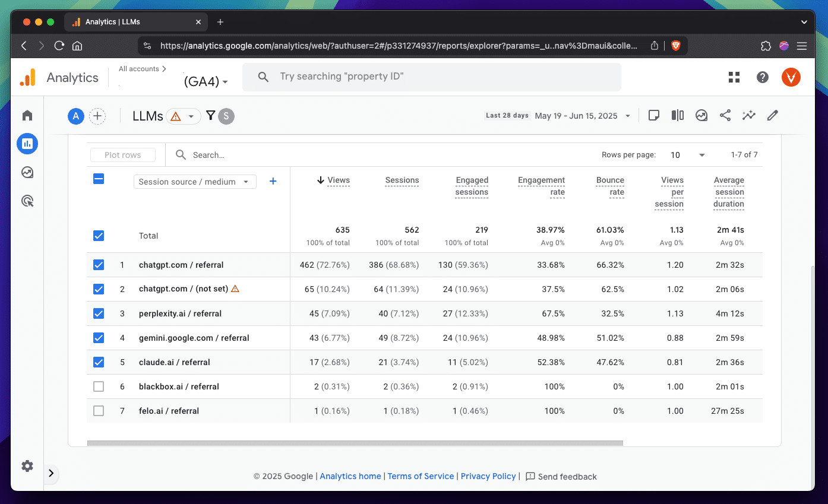Open the Google apps grid icon
The width and height of the screenshot is (828, 504).
pyautogui.click(x=734, y=77)
